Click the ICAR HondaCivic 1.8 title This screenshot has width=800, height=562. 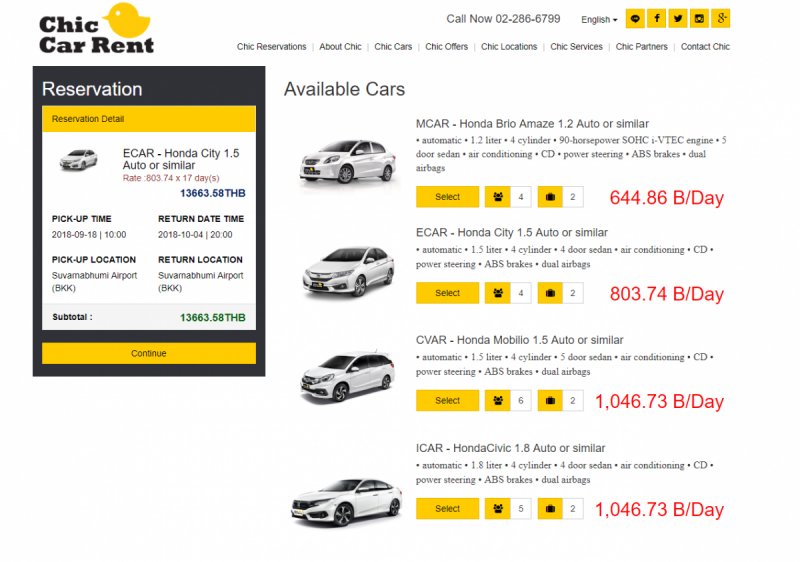click(x=510, y=448)
